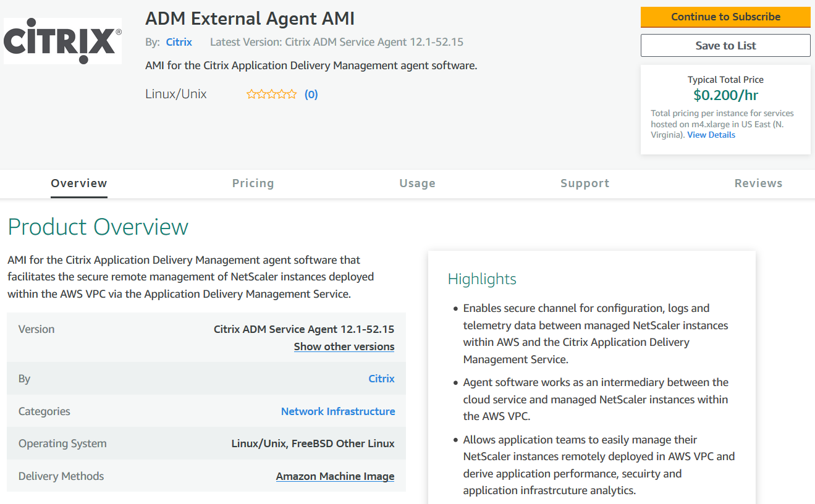
Task: Click Continue to Subscribe button
Action: pos(725,17)
